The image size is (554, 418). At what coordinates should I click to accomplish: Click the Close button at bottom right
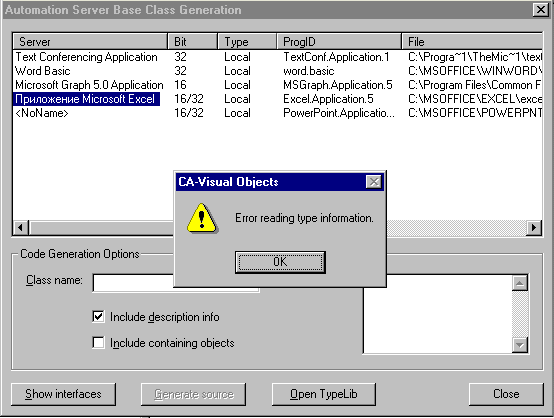pyautogui.click(x=506, y=394)
